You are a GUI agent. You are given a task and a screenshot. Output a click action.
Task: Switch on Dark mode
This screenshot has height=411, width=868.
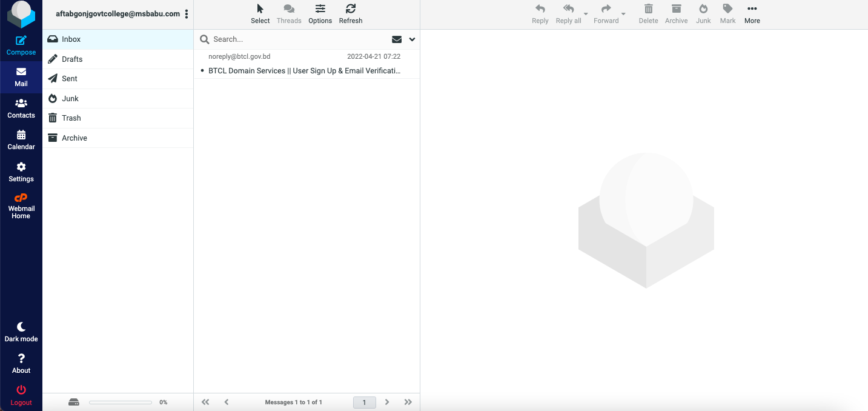(21, 332)
